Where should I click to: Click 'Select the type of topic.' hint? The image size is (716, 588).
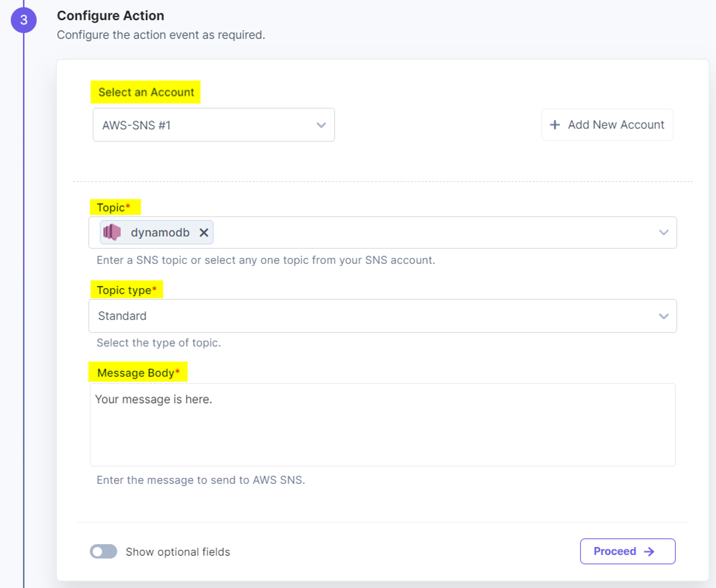click(159, 343)
